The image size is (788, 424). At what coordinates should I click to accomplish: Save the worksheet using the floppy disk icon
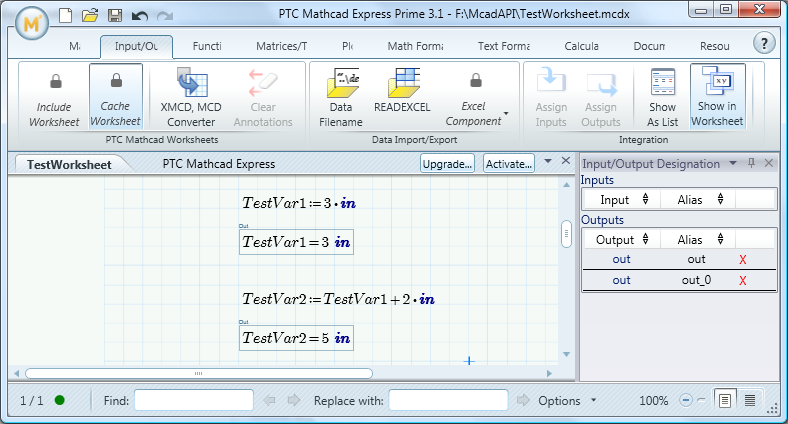(115, 16)
